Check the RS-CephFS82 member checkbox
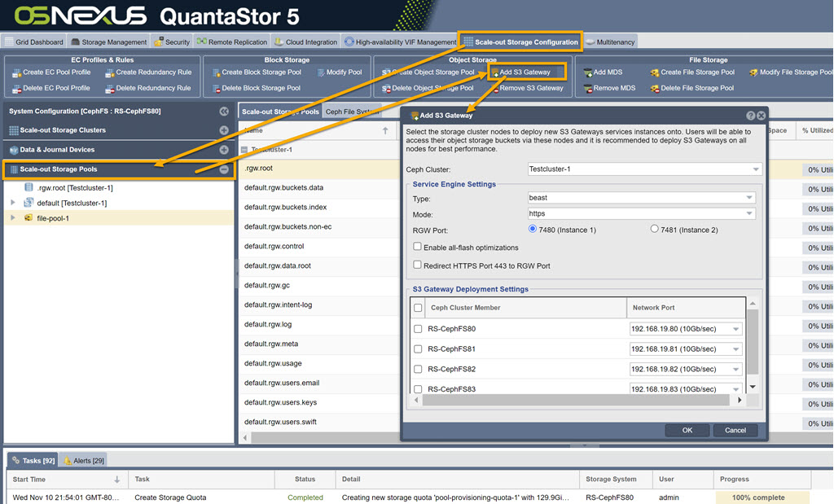Viewport: 834px width, 504px height. [418, 369]
